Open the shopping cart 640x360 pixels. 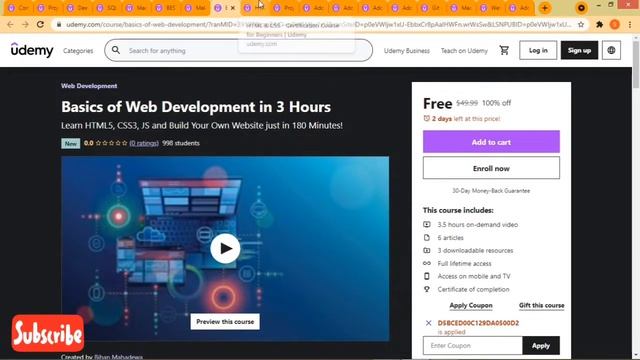[504, 50]
